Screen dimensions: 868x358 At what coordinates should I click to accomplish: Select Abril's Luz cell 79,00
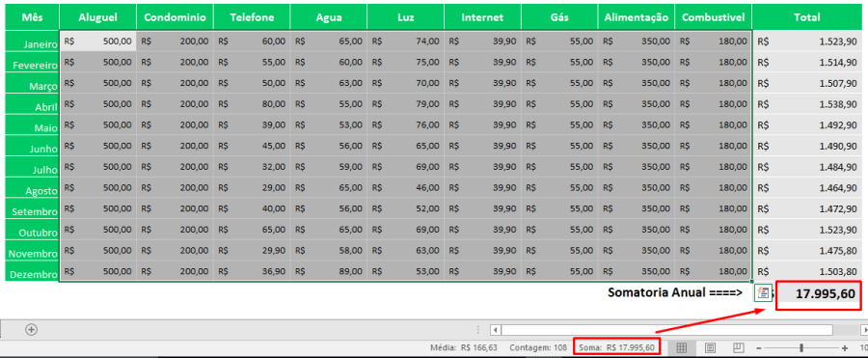406,104
